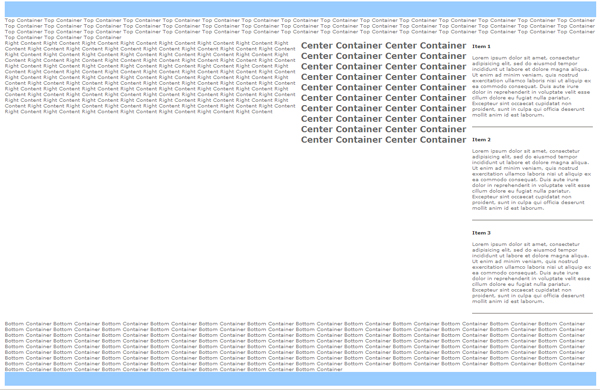Click the Item 2 heading

click(481, 140)
